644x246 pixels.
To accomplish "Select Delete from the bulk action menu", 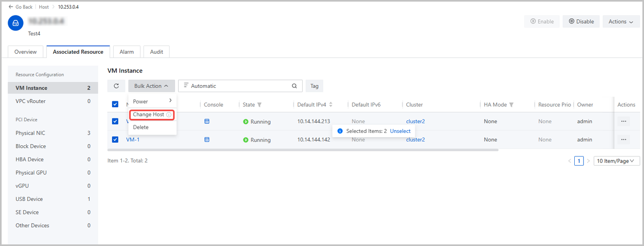I will pyautogui.click(x=141, y=128).
